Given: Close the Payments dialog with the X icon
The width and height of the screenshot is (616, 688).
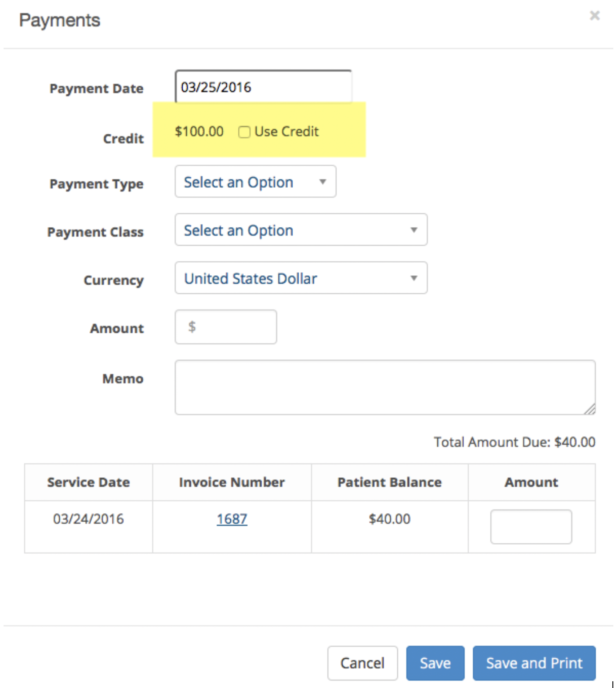Looking at the screenshot, I should (594, 16).
